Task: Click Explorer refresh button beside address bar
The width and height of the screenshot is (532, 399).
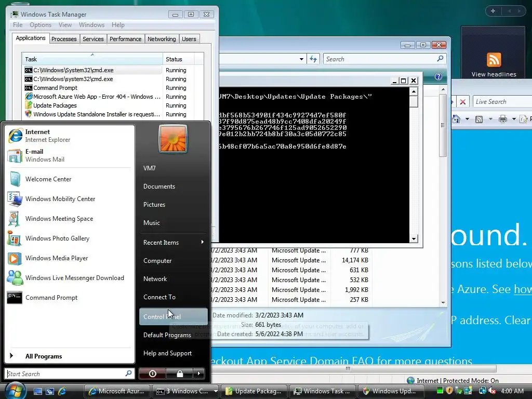Action: tap(313, 59)
